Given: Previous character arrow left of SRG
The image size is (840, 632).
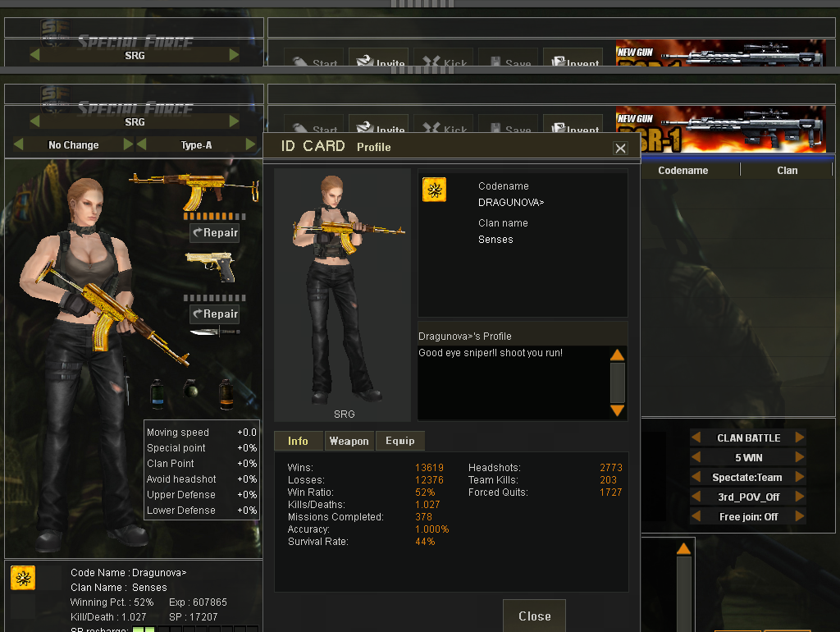Looking at the screenshot, I should coord(34,121).
